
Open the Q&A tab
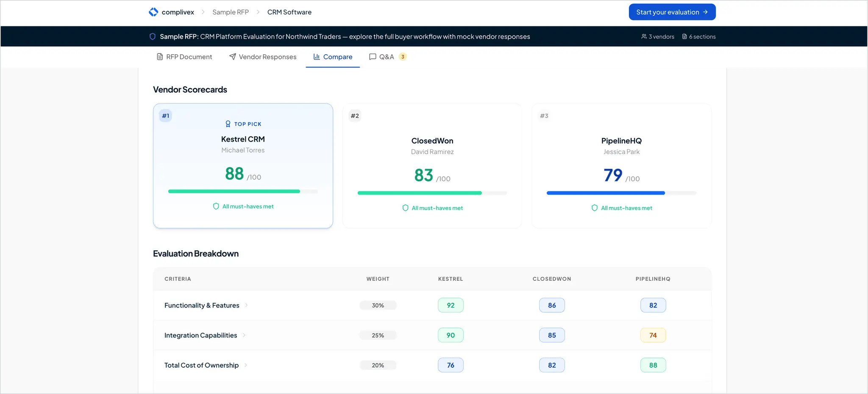pyautogui.click(x=388, y=57)
